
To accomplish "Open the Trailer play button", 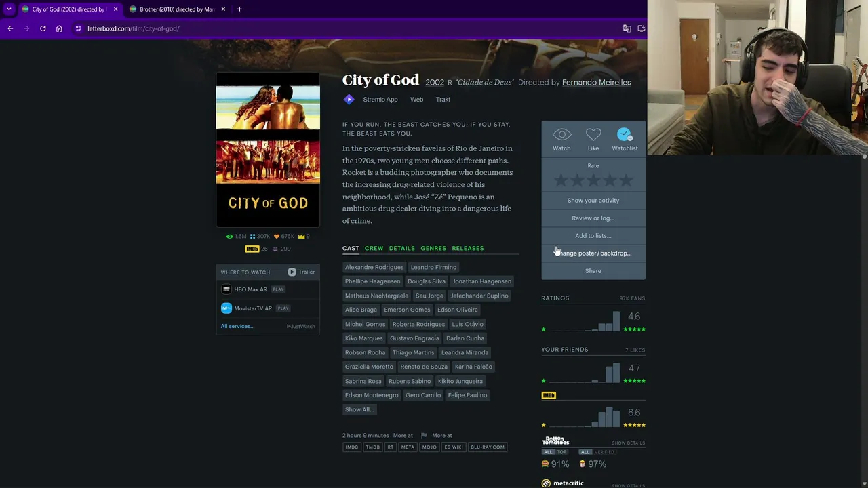I will pyautogui.click(x=292, y=272).
